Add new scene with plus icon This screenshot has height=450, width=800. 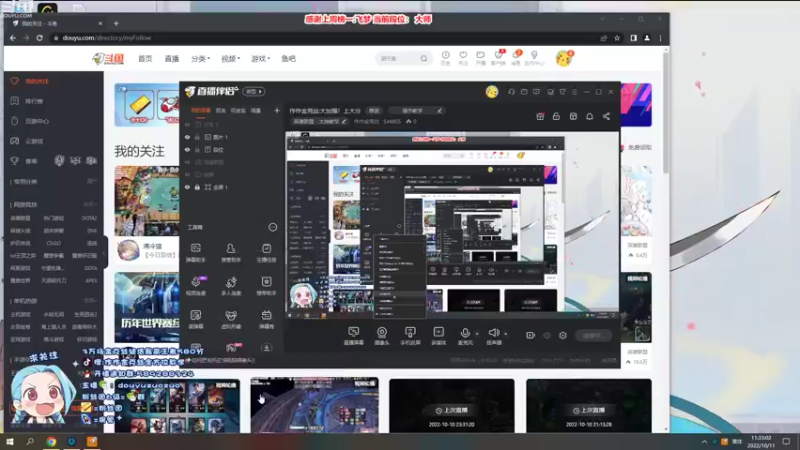coord(277,110)
